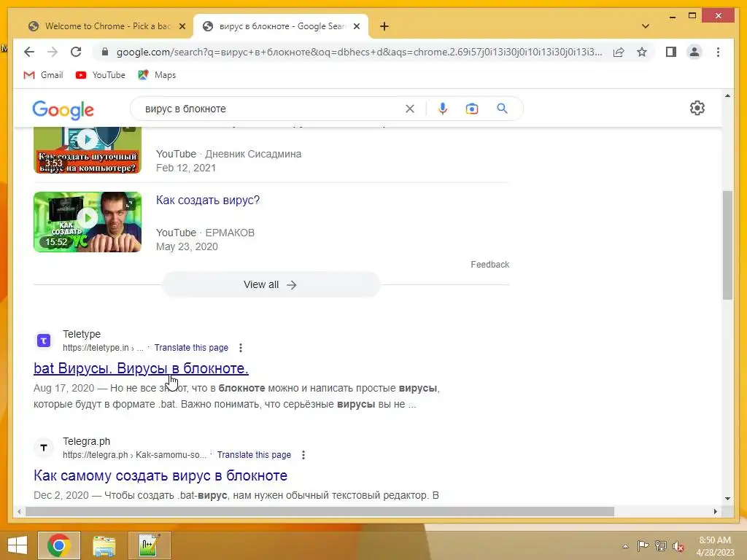This screenshot has width=747, height=560.
Task: Click the horizontal scrollbar thumb
Action: pyautogui.click(x=320, y=511)
